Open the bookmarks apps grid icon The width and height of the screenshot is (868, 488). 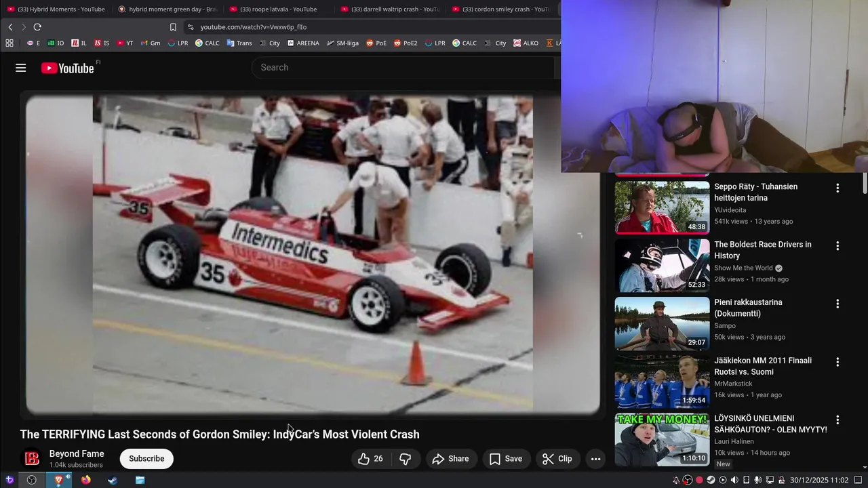(x=9, y=43)
